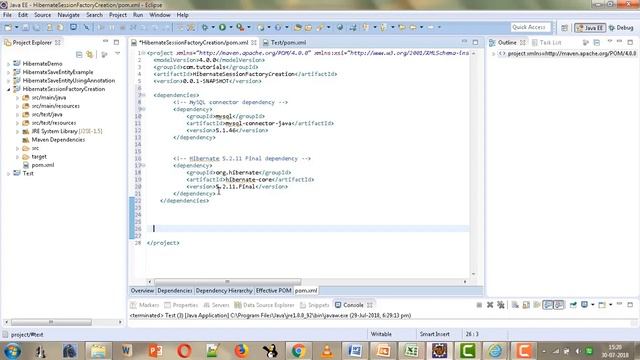Click the Run green play toolbar button

click(222, 27)
